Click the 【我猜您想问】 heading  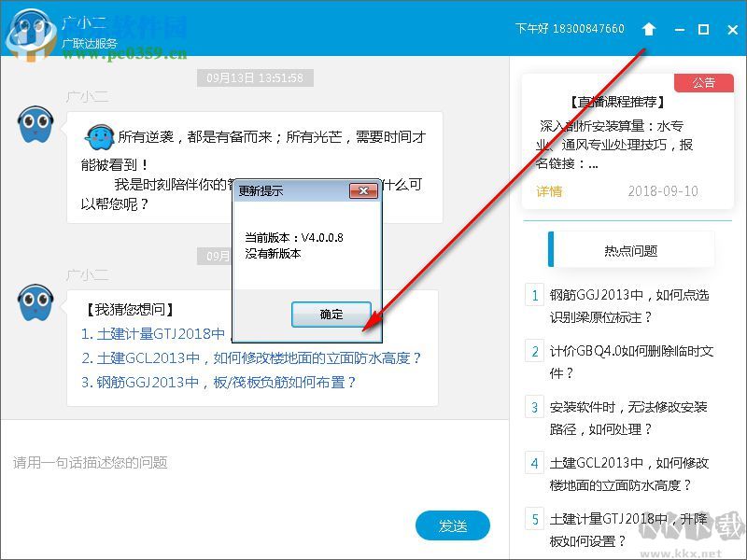[129, 310]
